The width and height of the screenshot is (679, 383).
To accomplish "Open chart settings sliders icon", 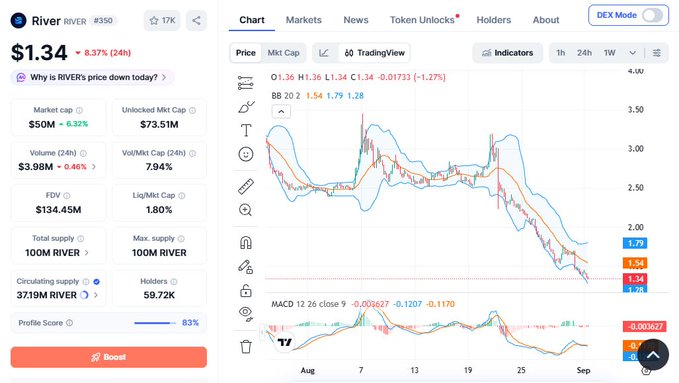I will (657, 53).
